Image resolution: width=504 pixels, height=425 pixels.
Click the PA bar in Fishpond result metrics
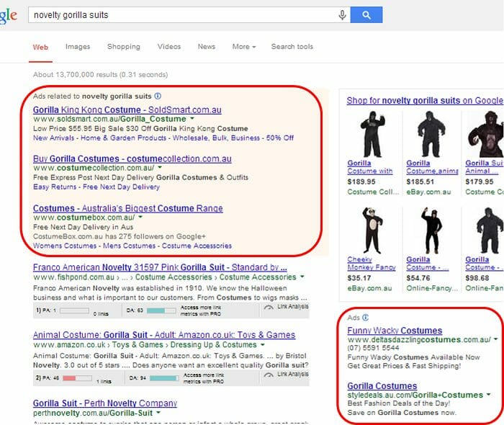point(74,310)
